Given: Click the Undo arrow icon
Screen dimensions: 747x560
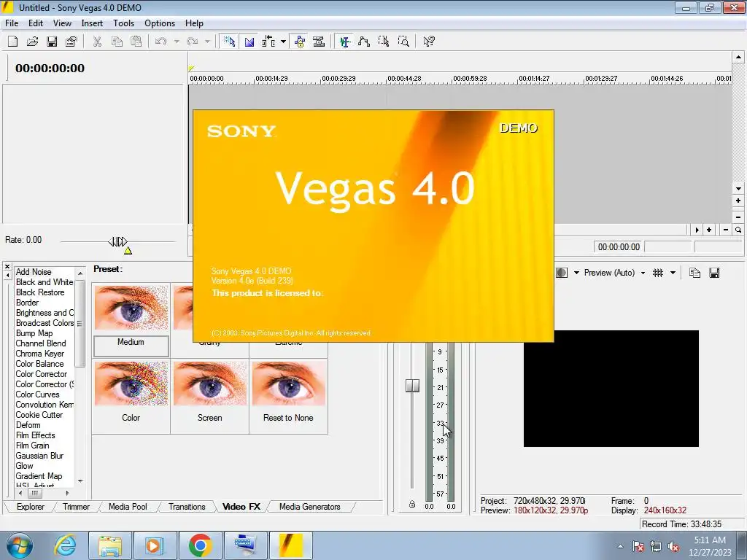Looking at the screenshot, I should (x=161, y=42).
